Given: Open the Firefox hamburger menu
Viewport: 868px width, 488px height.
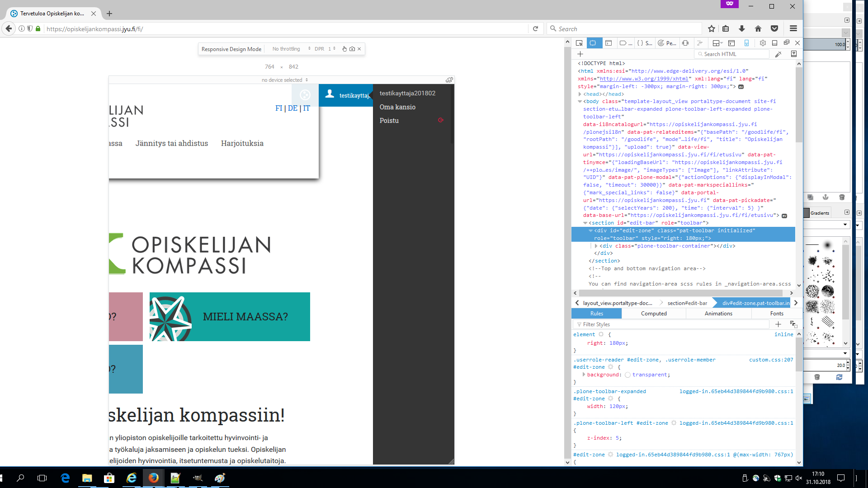Looking at the screenshot, I should pyautogui.click(x=793, y=28).
